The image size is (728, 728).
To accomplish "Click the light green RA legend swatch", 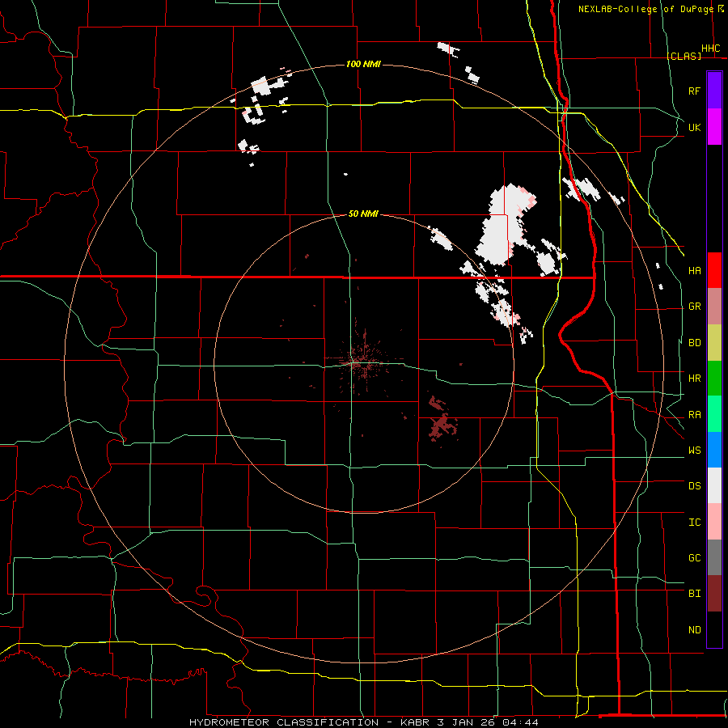I will (x=714, y=414).
